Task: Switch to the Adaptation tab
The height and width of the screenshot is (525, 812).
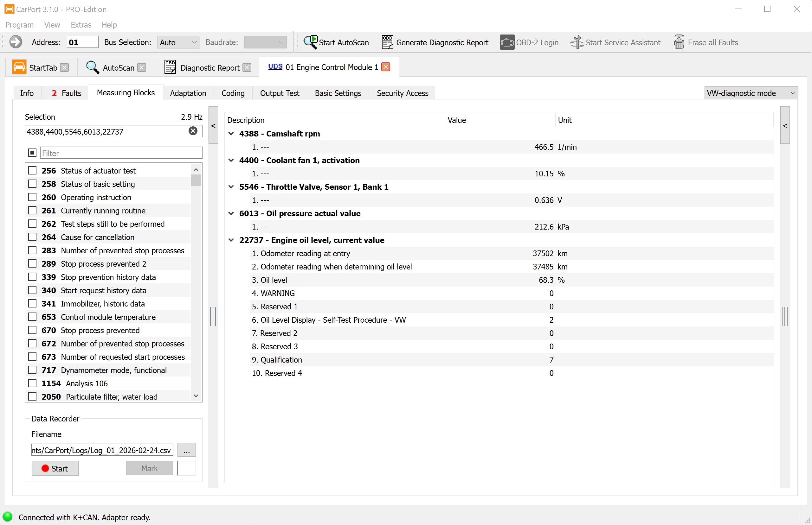Action: (188, 93)
